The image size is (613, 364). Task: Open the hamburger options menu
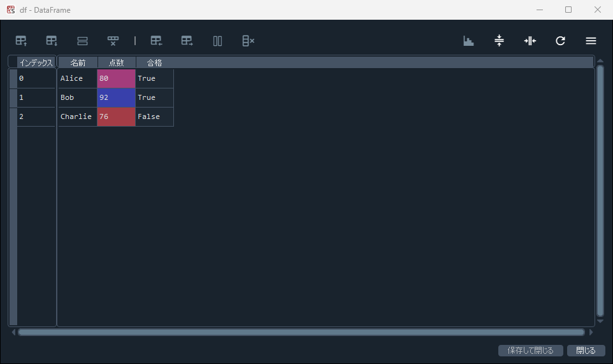coord(591,41)
